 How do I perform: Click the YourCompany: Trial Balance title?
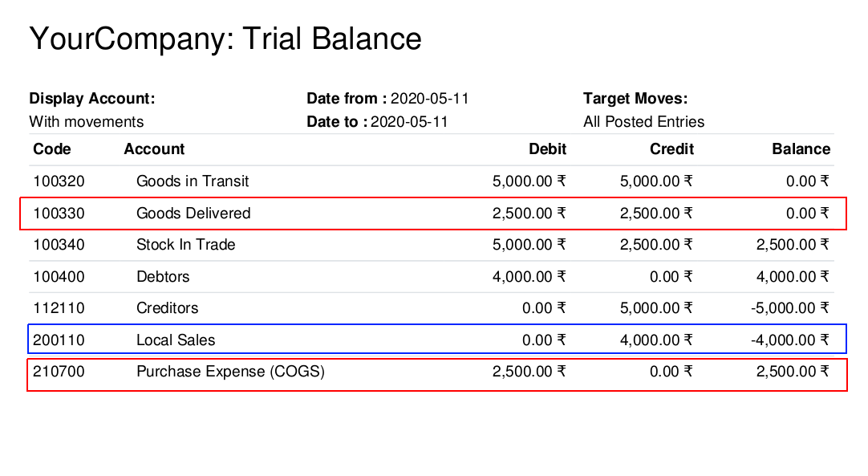pyautogui.click(x=225, y=39)
